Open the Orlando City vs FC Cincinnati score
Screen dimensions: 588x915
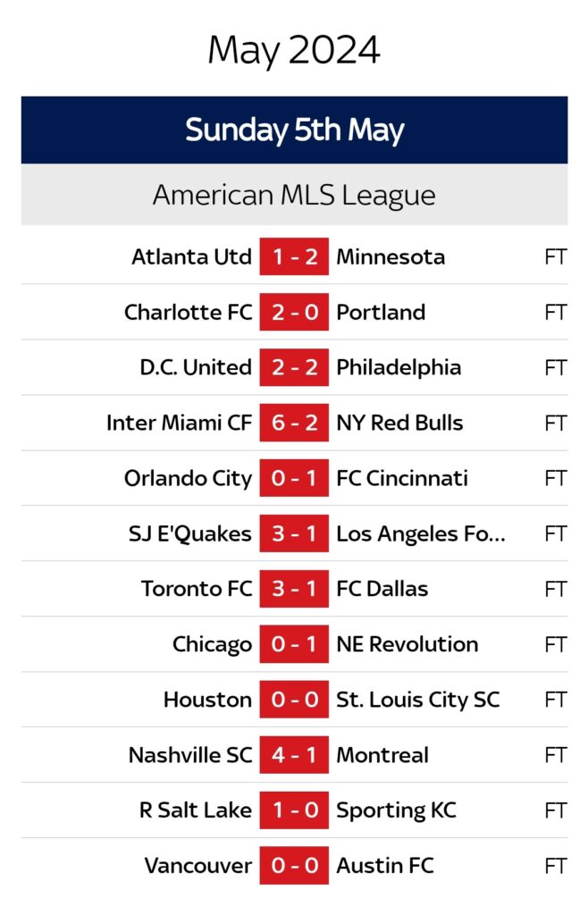294,479
